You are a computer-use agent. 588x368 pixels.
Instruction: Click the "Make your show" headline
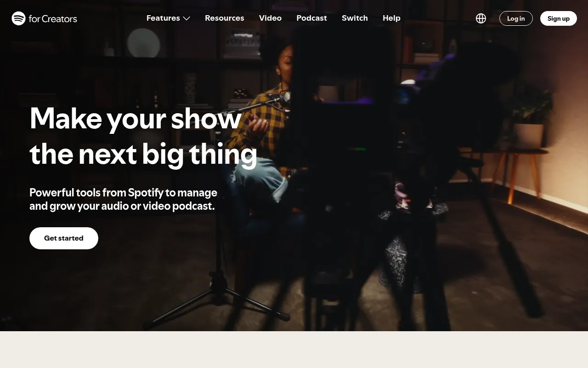pyautogui.click(x=143, y=136)
